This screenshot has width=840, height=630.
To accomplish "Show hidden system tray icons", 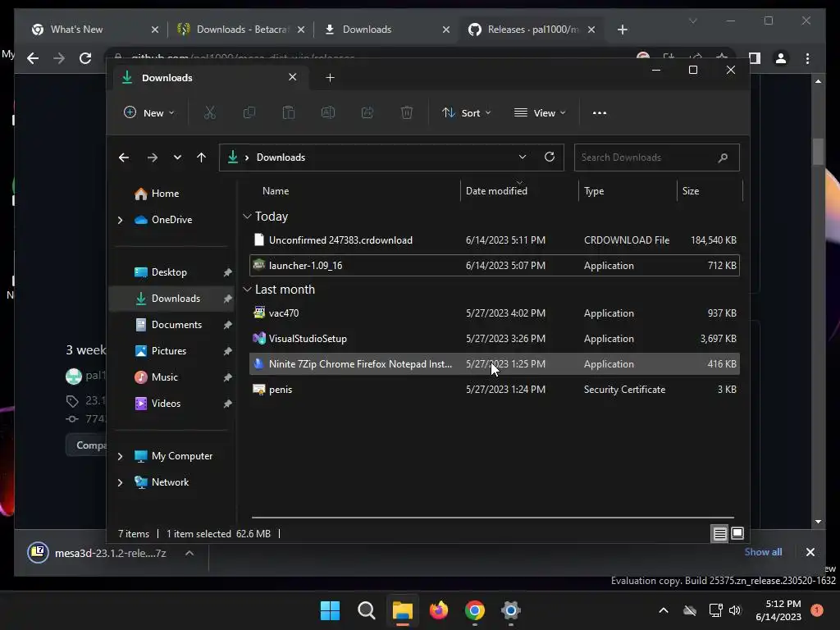I will click(663, 610).
